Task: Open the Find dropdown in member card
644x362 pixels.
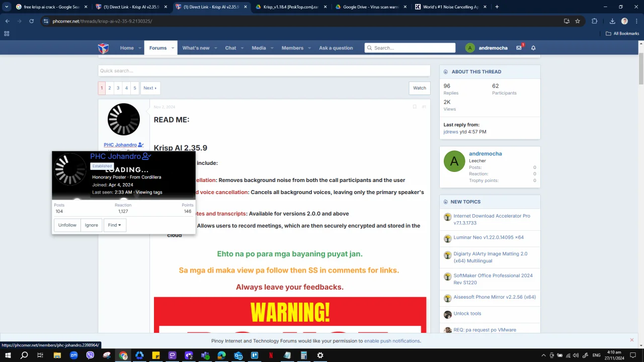Action: click(x=115, y=225)
